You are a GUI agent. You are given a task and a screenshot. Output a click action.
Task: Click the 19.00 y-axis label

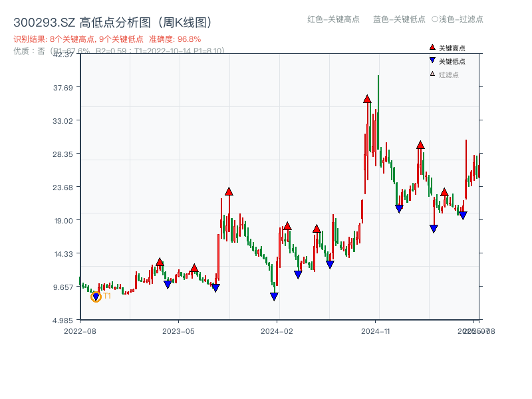[63, 221]
